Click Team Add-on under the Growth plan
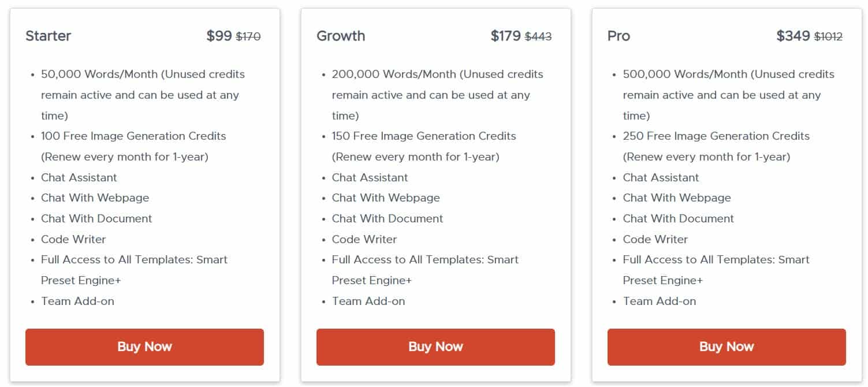This screenshot has width=868, height=387. coord(368,301)
